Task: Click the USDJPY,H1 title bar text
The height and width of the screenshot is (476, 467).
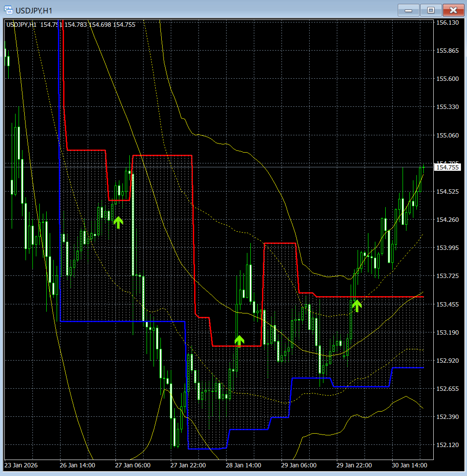Action: [x=34, y=11]
